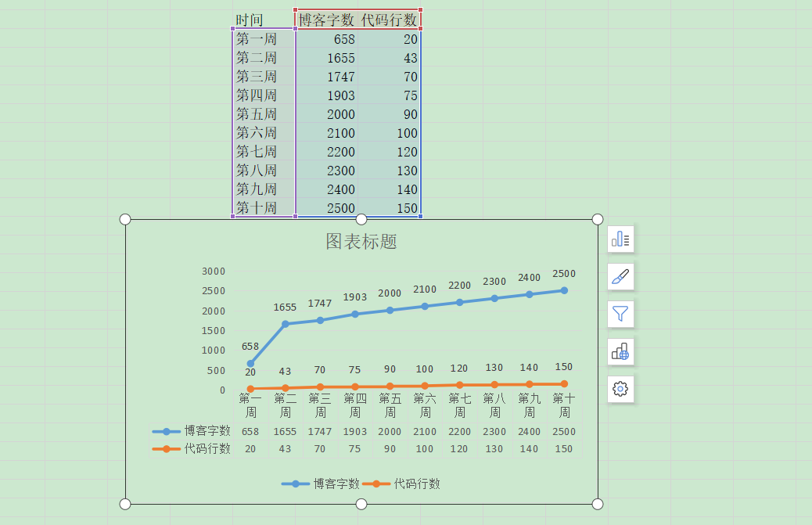Click the data label 100 above orange line

[425, 369]
